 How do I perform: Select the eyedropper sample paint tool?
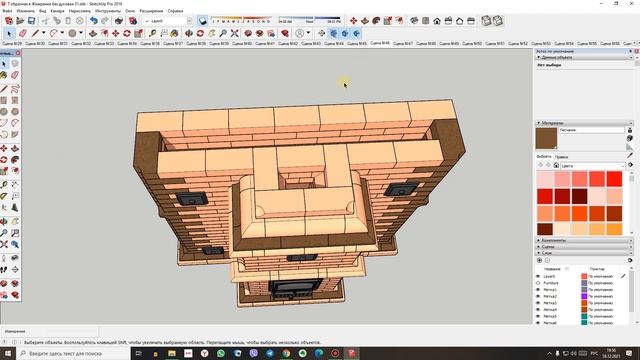click(x=630, y=155)
